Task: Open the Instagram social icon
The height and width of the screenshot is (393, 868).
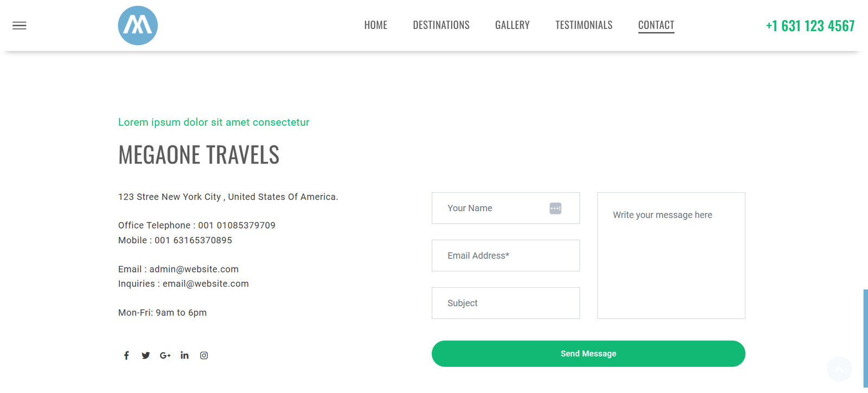Action: click(x=204, y=356)
